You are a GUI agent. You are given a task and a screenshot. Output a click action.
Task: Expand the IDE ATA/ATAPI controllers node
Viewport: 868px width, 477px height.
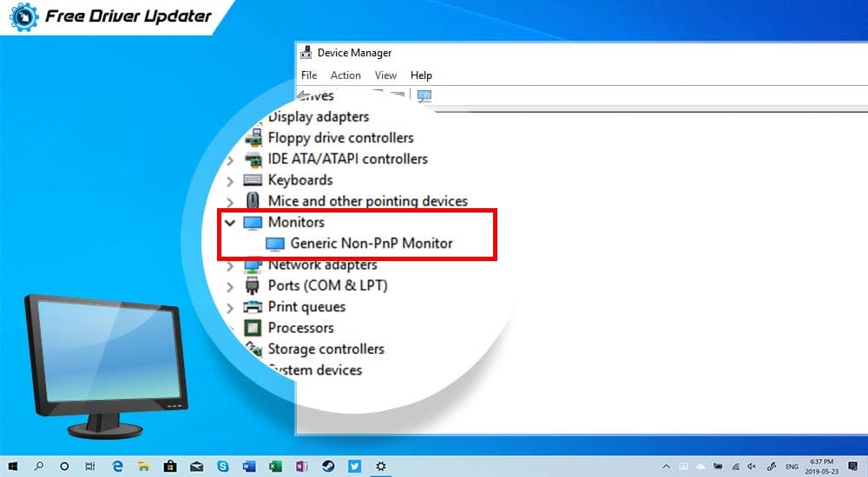[x=230, y=160]
